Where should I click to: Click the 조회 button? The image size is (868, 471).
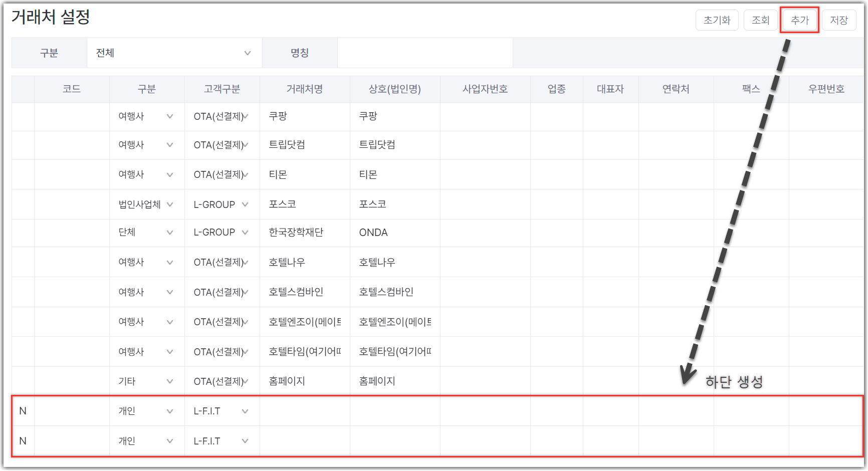pyautogui.click(x=760, y=20)
